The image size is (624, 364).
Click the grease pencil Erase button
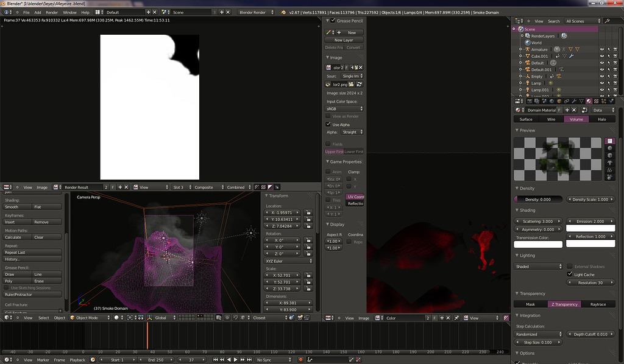pos(47,281)
